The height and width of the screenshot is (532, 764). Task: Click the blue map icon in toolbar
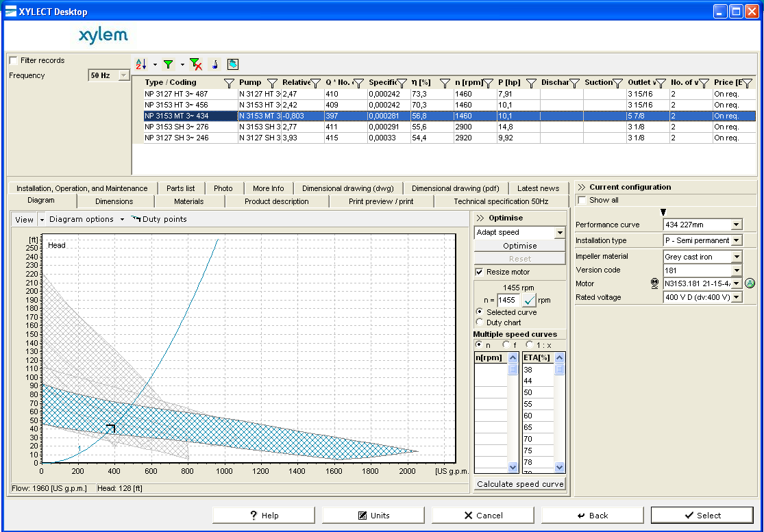[x=233, y=64]
